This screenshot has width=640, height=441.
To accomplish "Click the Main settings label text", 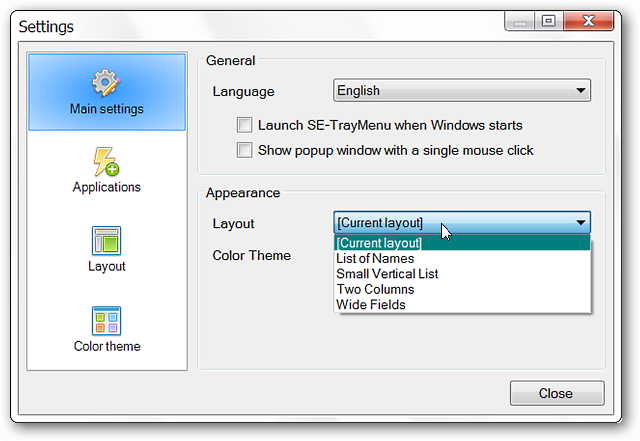I will 107,109.
